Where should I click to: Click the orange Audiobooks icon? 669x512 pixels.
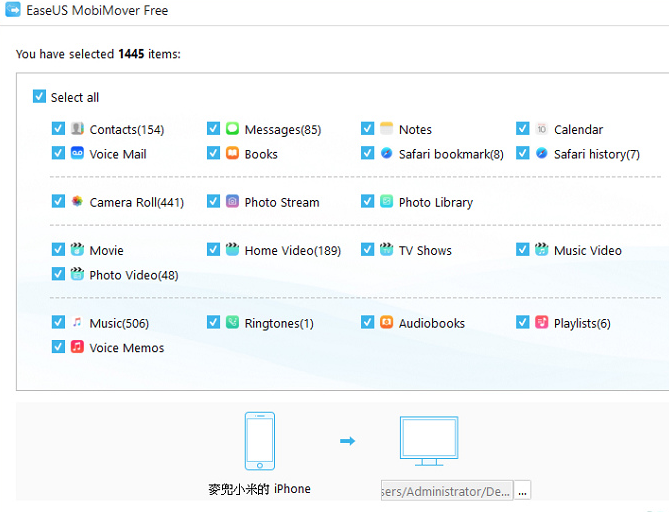click(387, 322)
